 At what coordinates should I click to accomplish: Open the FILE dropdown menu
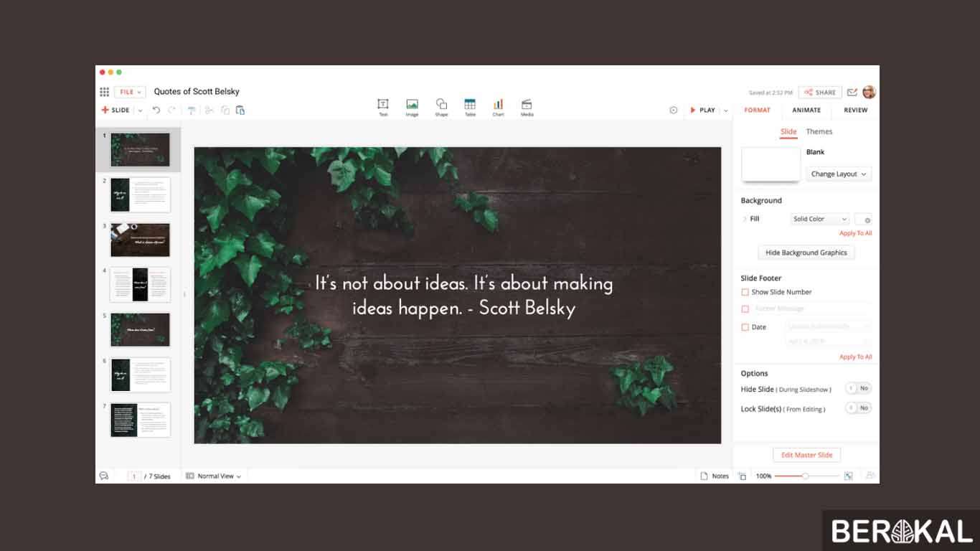pos(130,92)
